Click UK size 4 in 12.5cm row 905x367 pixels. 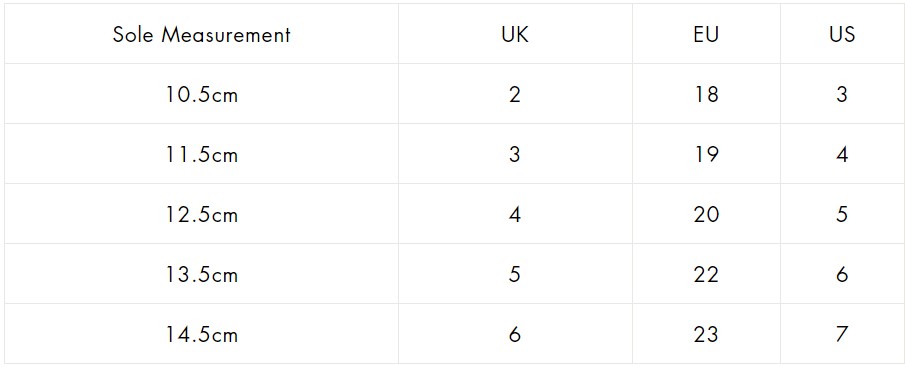pyautogui.click(x=515, y=215)
